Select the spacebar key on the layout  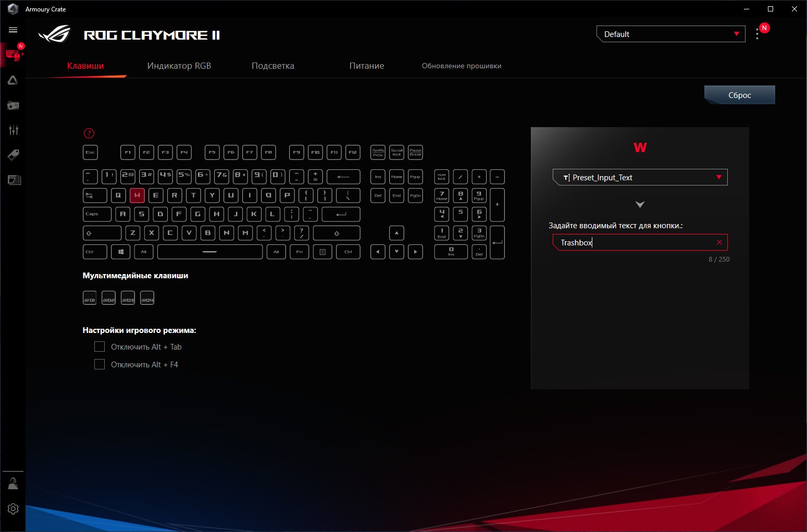[210, 252]
